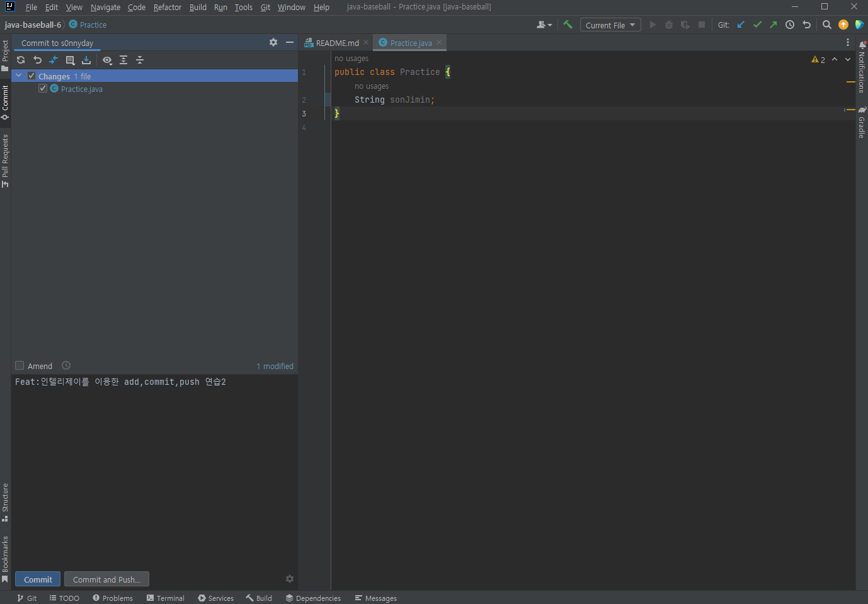Enable the Amend checkbox
Image resolution: width=868 pixels, height=604 pixels.
point(20,365)
